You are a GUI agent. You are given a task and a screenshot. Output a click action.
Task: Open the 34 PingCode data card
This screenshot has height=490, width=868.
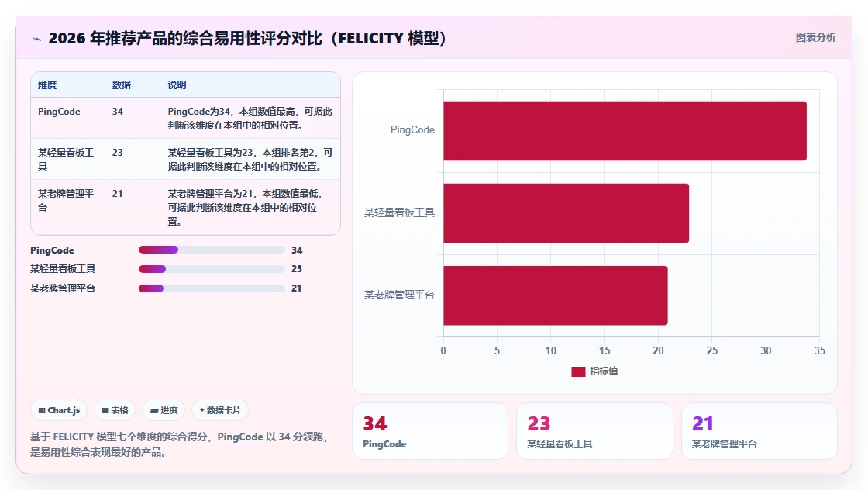(x=430, y=431)
